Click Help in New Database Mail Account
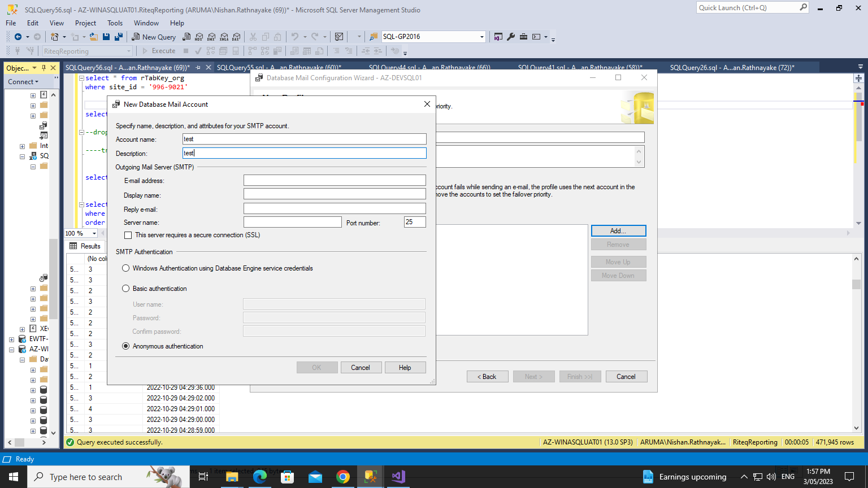This screenshot has height=488, width=868. click(x=405, y=368)
